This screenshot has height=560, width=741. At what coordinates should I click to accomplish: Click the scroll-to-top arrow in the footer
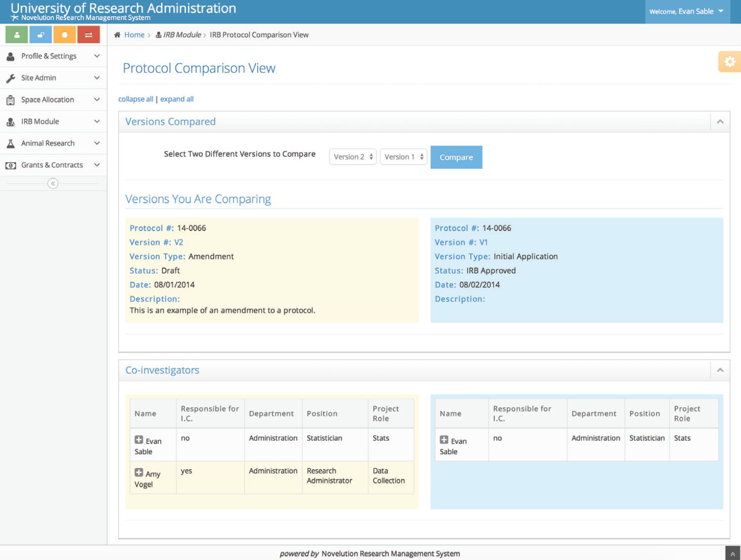(x=733, y=554)
